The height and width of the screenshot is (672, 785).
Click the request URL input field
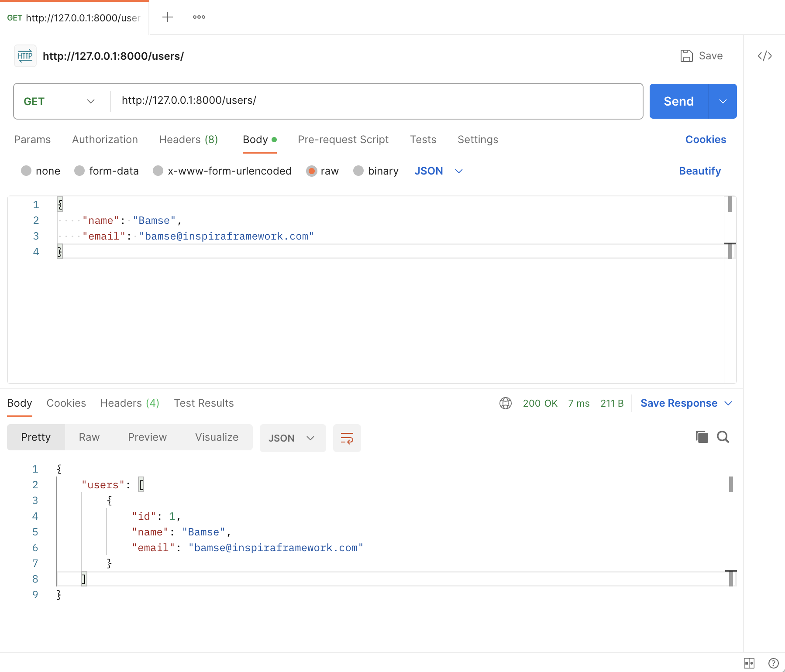click(x=376, y=101)
